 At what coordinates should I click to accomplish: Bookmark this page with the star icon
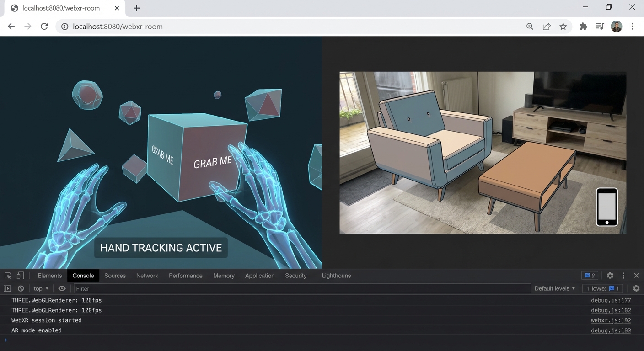[563, 27]
